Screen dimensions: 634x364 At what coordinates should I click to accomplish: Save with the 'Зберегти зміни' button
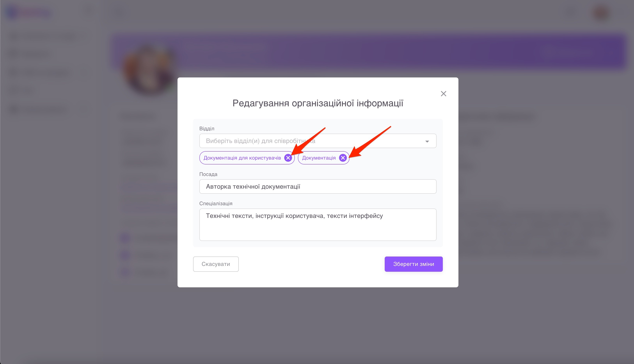tap(414, 264)
